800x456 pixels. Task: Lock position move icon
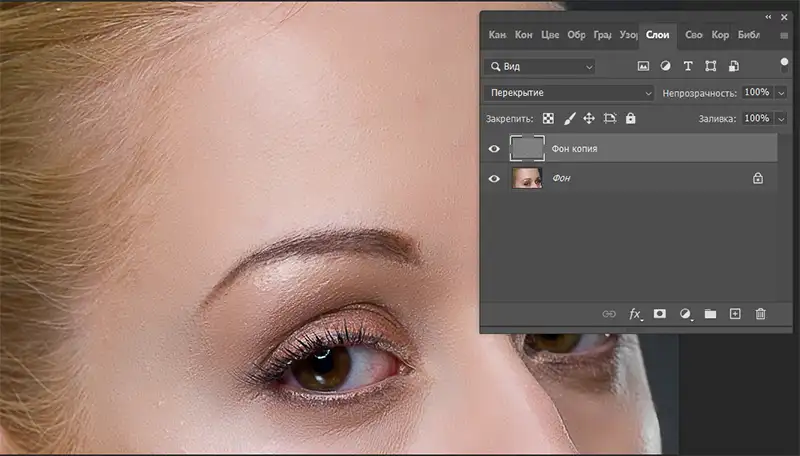click(x=589, y=118)
